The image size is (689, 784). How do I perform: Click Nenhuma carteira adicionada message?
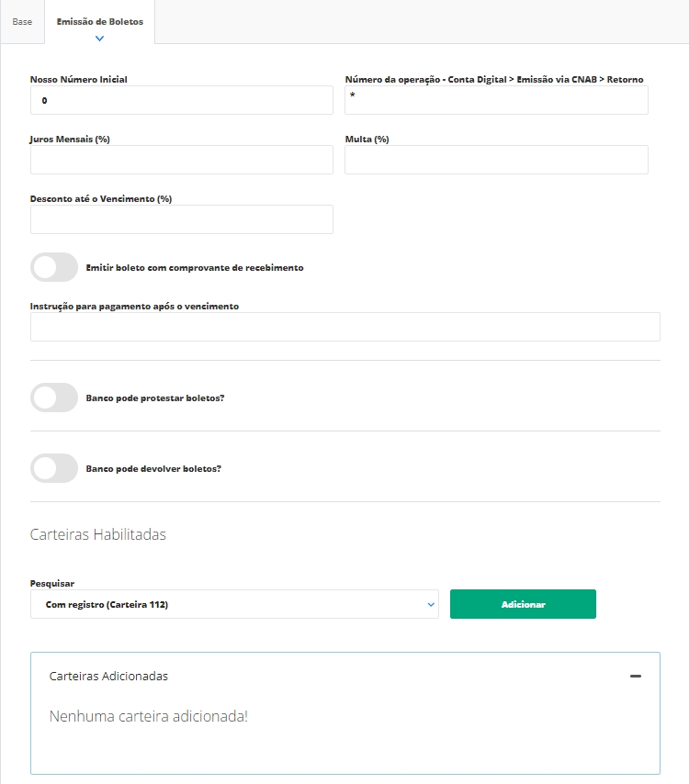point(149,716)
